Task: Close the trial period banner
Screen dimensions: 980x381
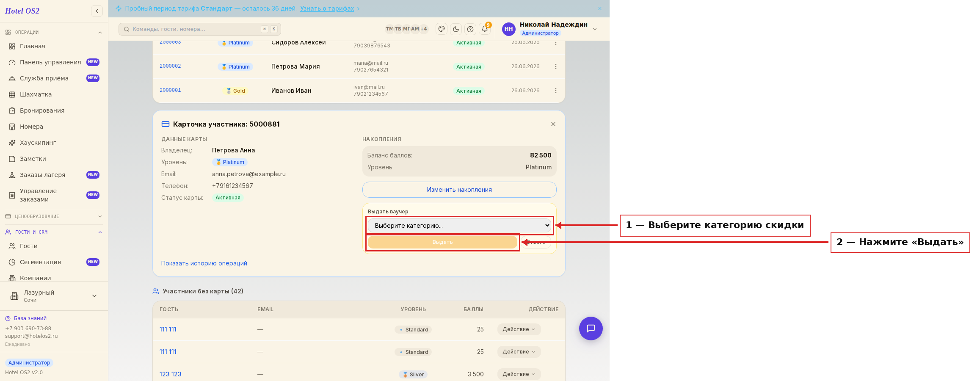Action: coord(600,8)
